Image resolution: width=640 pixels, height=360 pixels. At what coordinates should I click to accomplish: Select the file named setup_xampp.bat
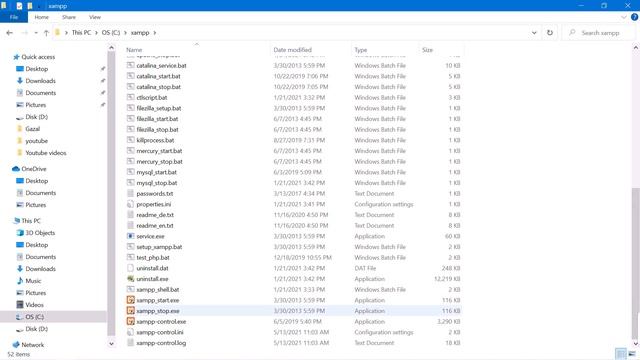click(159, 247)
